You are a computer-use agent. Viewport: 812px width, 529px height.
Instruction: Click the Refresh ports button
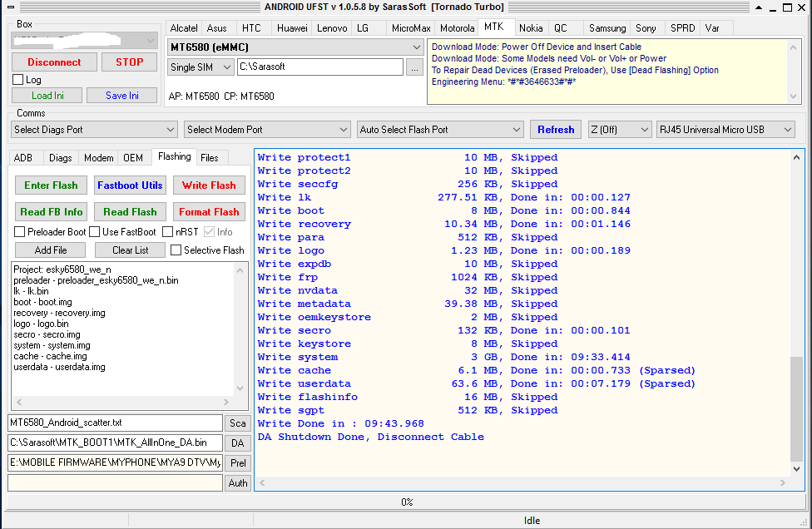pyautogui.click(x=556, y=130)
